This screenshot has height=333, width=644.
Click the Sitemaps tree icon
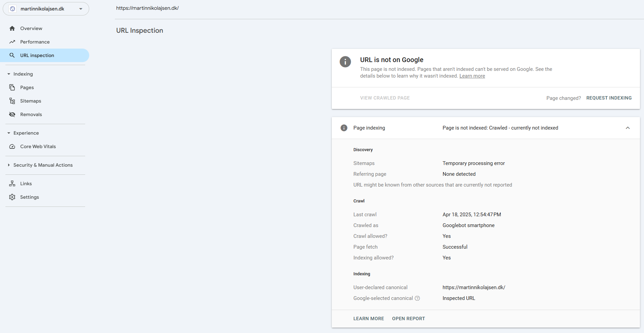(x=12, y=101)
